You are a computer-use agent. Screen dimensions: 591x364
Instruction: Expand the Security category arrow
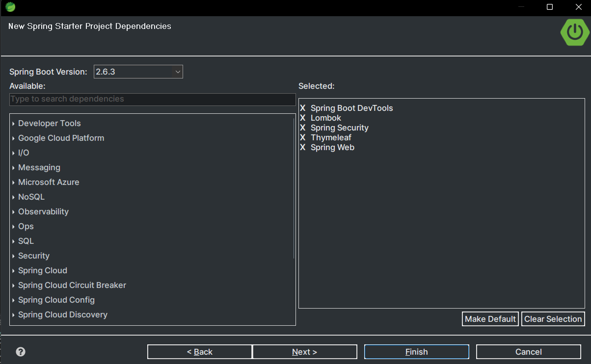(14, 256)
